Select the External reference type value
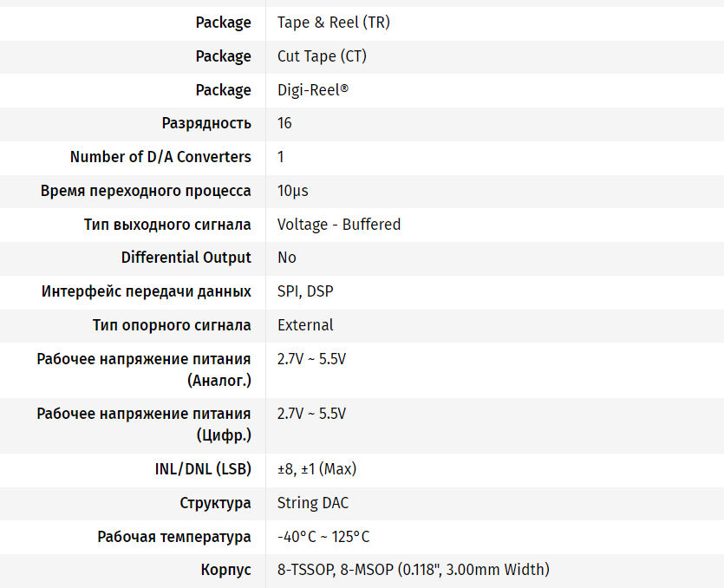Image resolution: width=724 pixels, height=588 pixels. 305,325
